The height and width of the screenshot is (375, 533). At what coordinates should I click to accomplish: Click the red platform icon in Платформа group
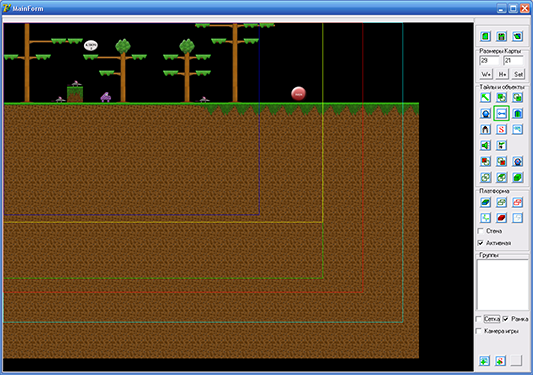pyautogui.click(x=501, y=218)
